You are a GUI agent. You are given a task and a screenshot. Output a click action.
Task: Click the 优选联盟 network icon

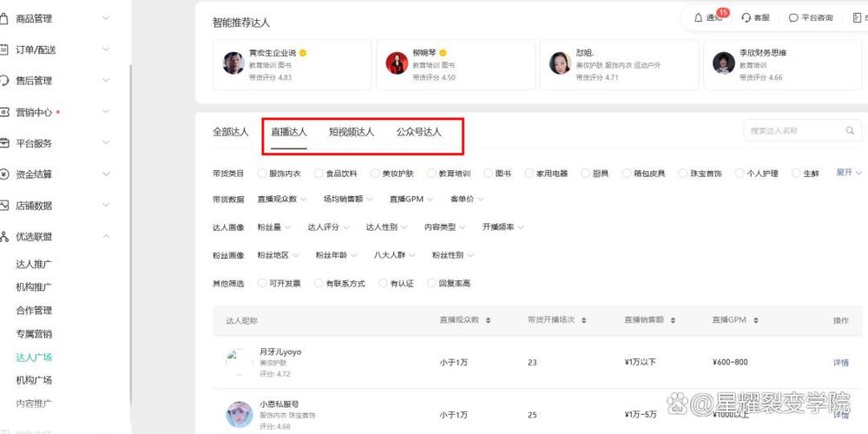pyautogui.click(x=3, y=237)
